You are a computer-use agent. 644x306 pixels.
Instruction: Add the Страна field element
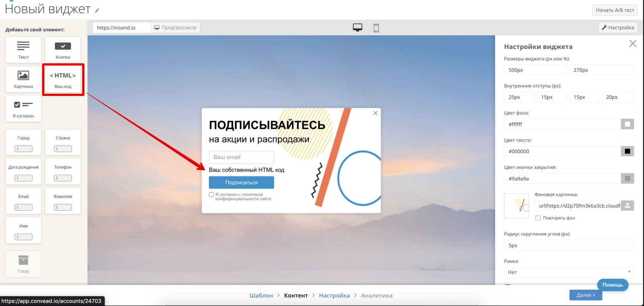pyautogui.click(x=63, y=142)
